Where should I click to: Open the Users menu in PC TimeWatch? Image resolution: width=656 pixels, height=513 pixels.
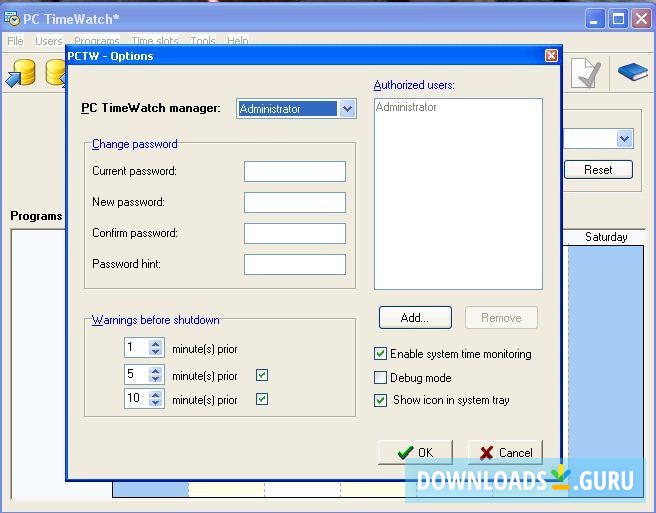tap(49, 41)
